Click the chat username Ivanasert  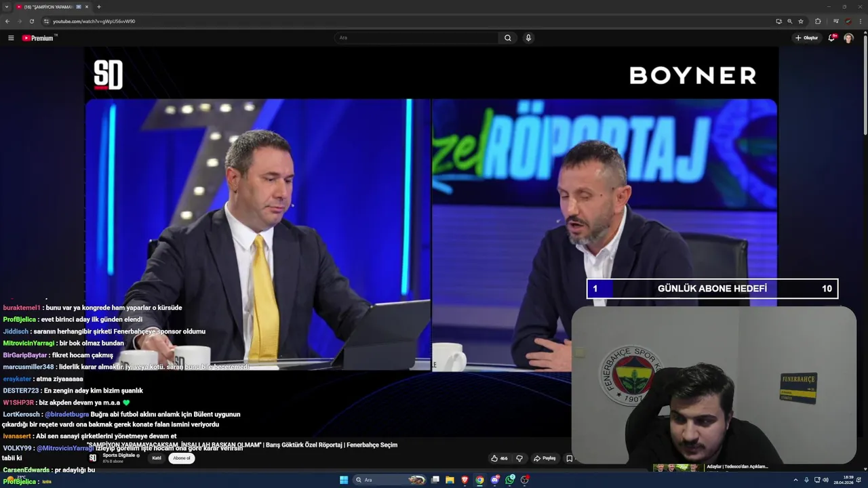(x=18, y=436)
